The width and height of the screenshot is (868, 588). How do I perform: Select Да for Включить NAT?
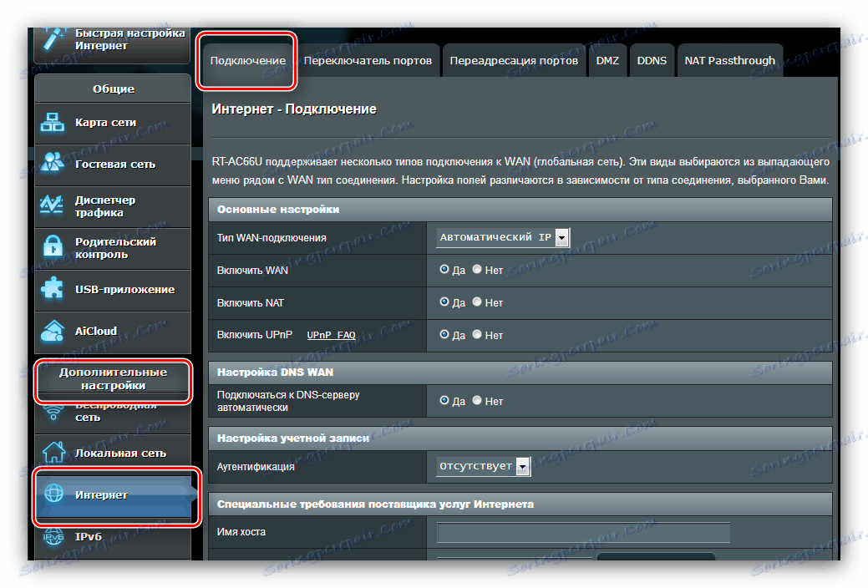[444, 302]
